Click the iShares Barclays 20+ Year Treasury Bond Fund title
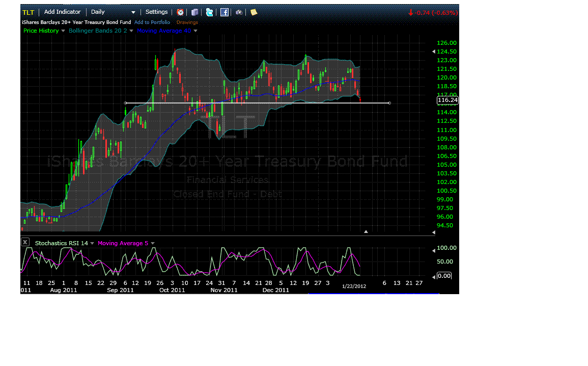588x366 pixels. coord(76,22)
